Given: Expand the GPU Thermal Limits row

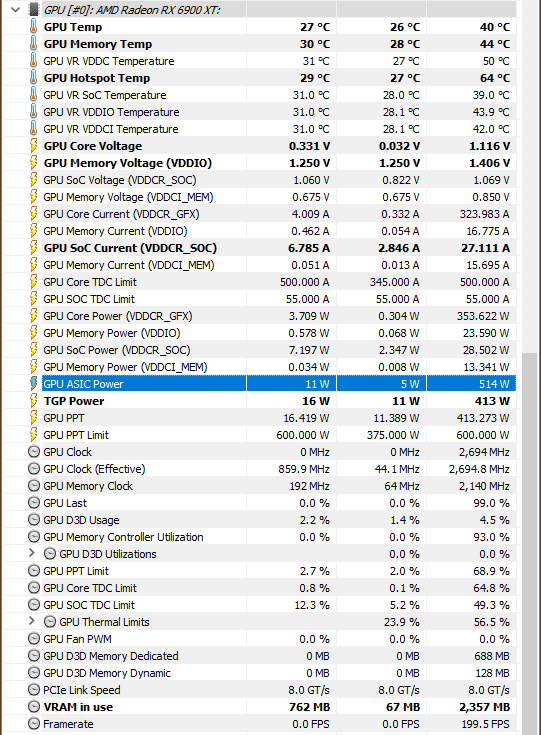Looking at the screenshot, I should [x=32, y=622].
